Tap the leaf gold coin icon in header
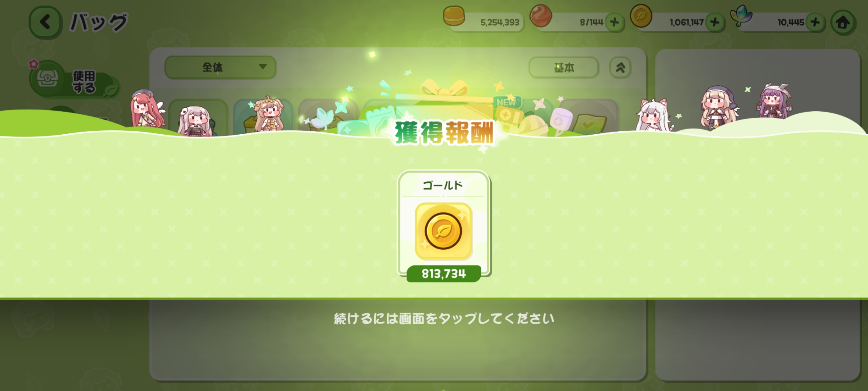 (x=641, y=15)
